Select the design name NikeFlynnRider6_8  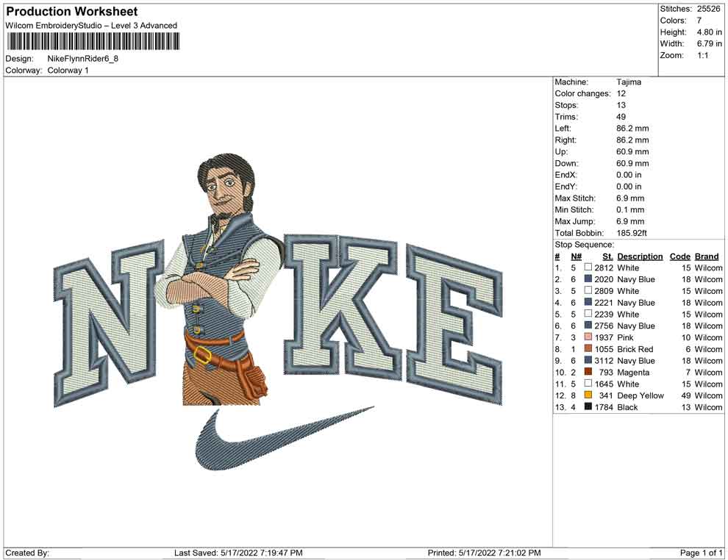coord(82,59)
